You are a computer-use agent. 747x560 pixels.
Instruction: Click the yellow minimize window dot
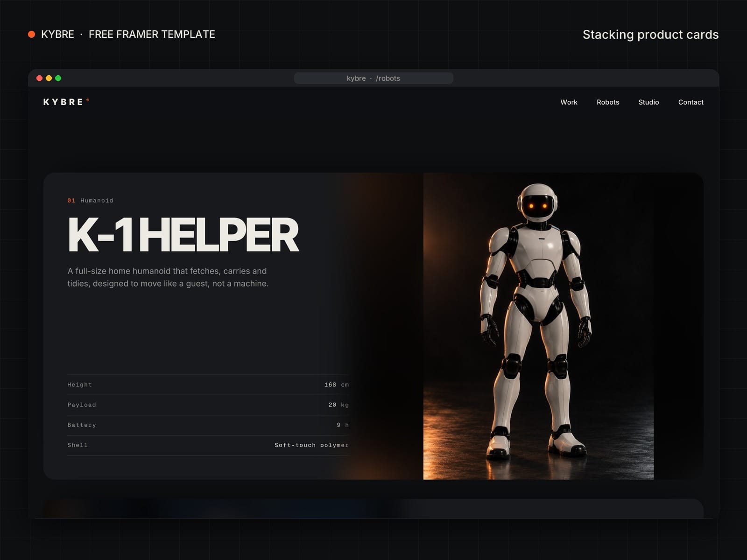pyautogui.click(x=49, y=78)
